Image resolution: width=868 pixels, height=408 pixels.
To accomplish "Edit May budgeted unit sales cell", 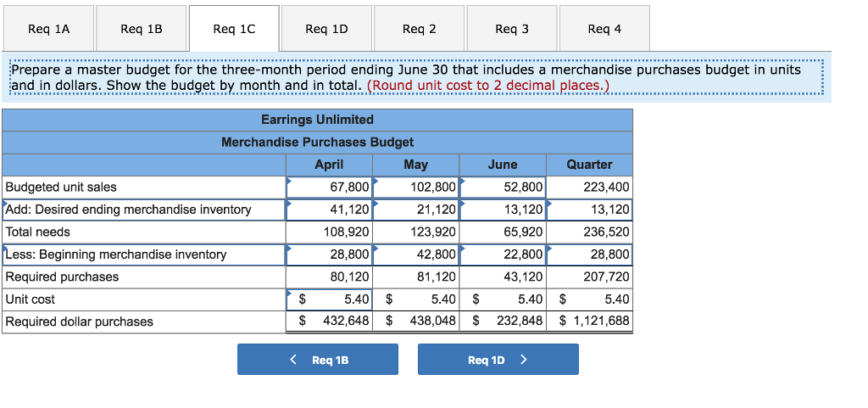I will coord(416,187).
